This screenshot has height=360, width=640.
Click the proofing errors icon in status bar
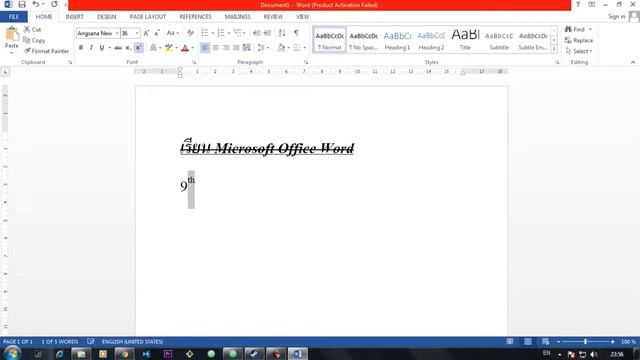coord(91,342)
